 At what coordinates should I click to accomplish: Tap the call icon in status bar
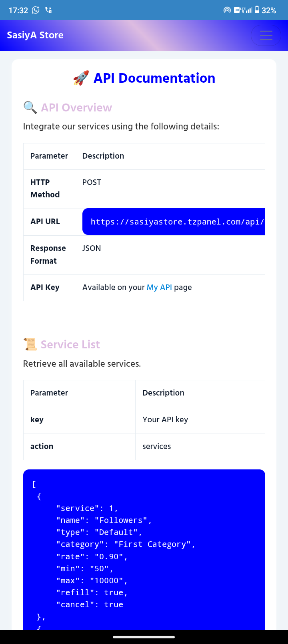(48, 10)
